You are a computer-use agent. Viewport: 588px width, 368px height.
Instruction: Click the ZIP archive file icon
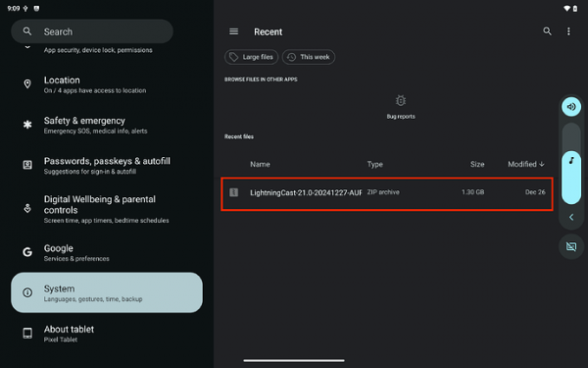coord(233,192)
